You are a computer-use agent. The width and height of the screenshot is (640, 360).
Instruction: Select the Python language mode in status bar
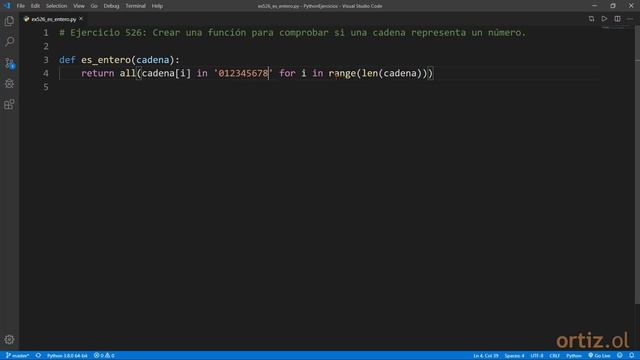click(x=573, y=356)
